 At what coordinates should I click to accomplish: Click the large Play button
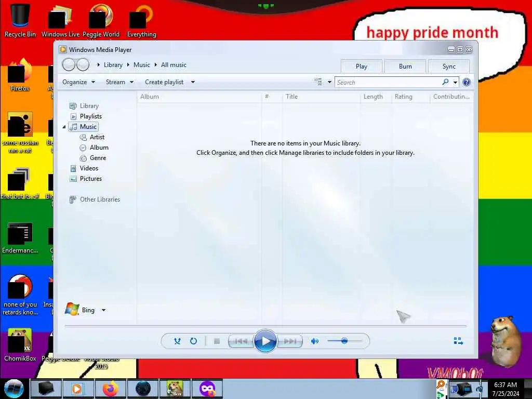[x=265, y=341]
